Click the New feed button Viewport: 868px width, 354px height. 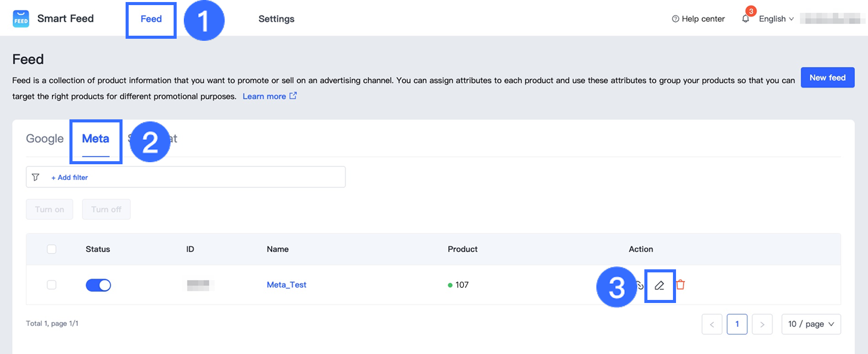point(827,78)
